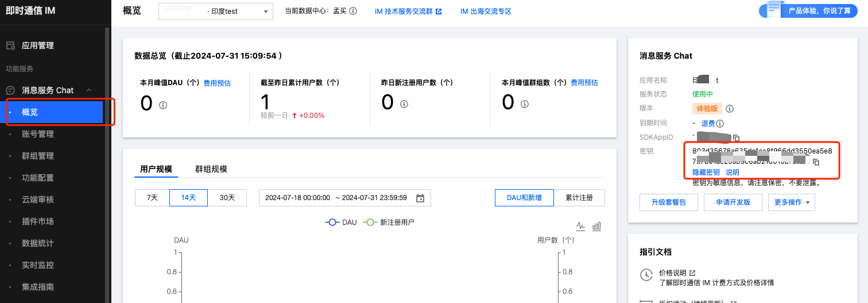This screenshot has height=303, width=868.
Task: Click info icon under 本月峰值DAU
Action: (163, 105)
